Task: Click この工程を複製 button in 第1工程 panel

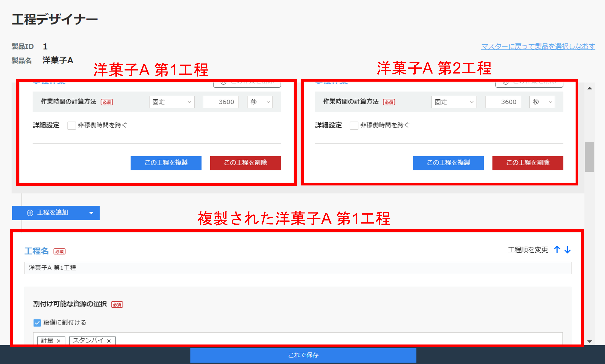Action: 166,163
